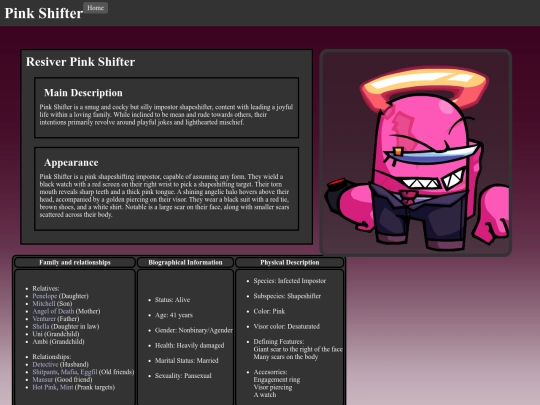Follow the Shitpants old friend link

coord(45,372)
